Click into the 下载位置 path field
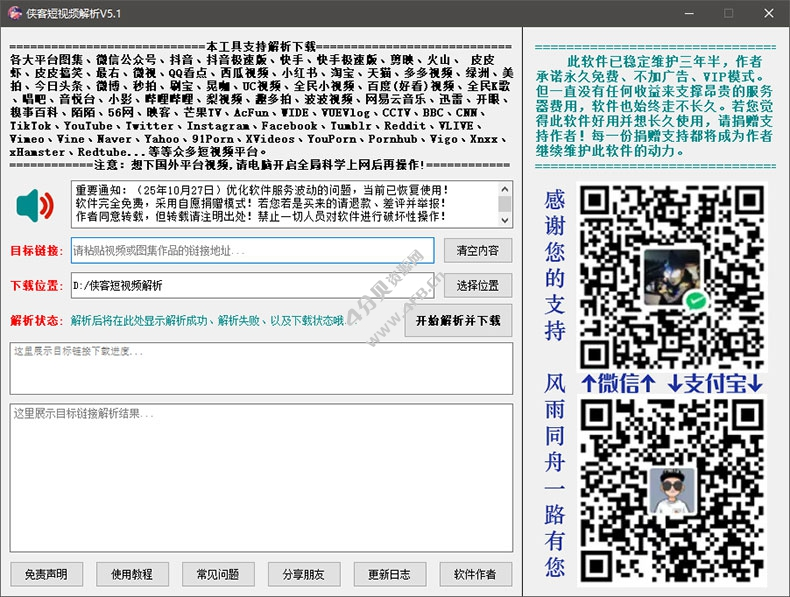790x597 pixels. point(252,286)
